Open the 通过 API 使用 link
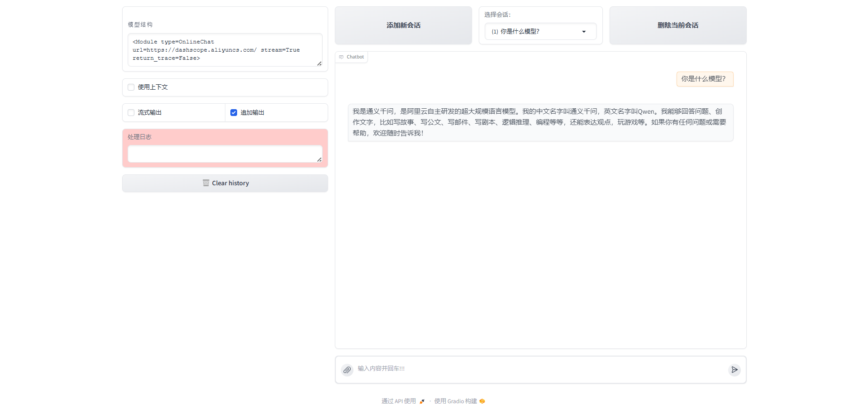This screenshot has width=868, height=410. tap(403, 401)
